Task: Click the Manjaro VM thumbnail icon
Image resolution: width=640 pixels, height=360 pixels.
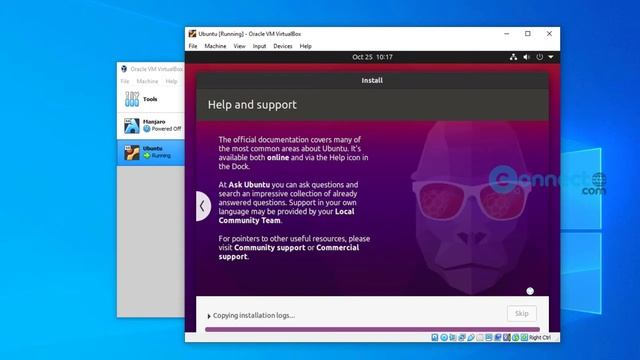Action: [x=132, y=126]
